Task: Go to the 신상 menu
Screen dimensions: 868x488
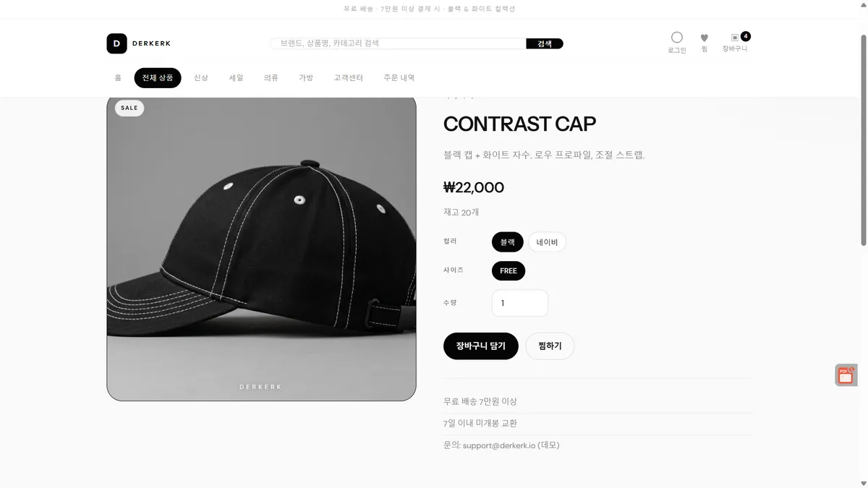Action: pyautogui.click(x=201, y=77)
